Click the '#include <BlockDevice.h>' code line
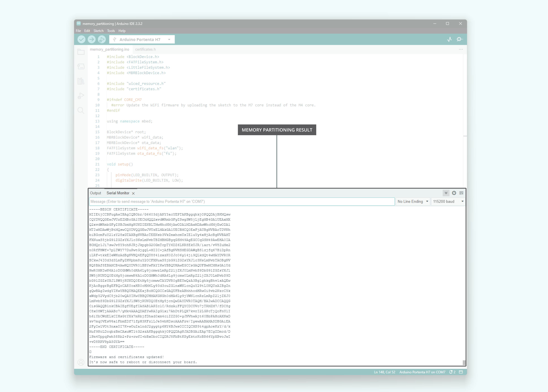The image size is (548, 392). pos(133,57)
